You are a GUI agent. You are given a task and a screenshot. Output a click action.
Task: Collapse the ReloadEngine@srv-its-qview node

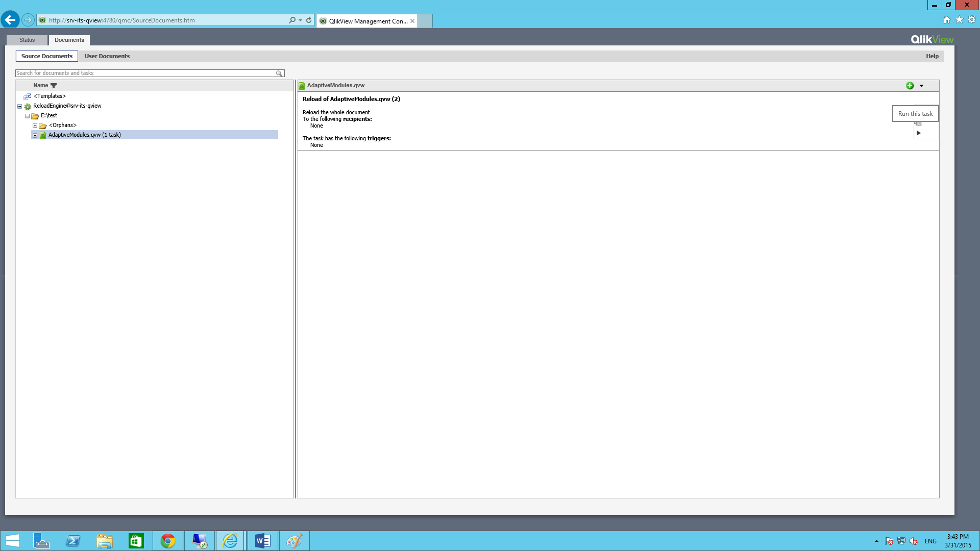(x=20, y=106)
